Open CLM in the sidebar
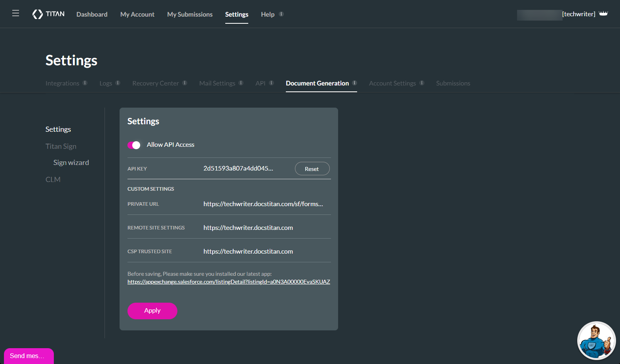 pyautogui.click(x=53, y=180)
